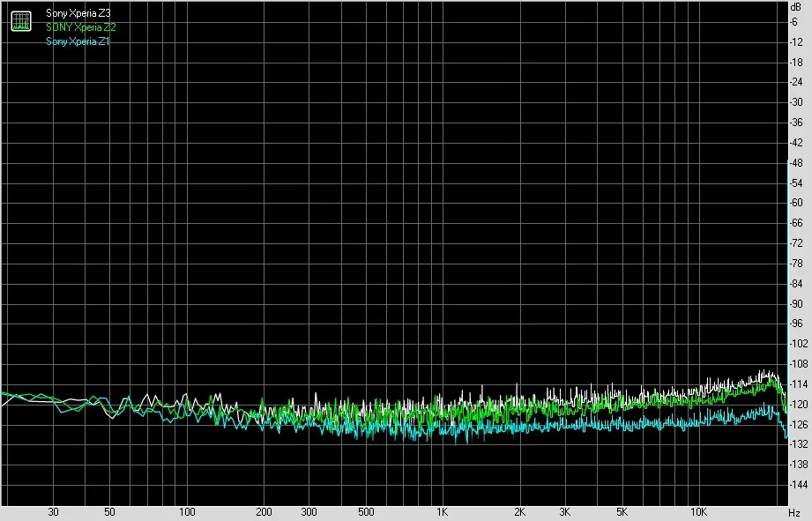
Task: Click the -54 dB axis value
Action: click(796, 182)
